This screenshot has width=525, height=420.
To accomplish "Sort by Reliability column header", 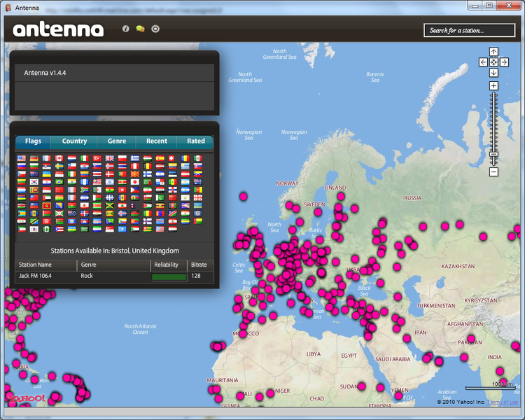I will click(169, 265).
